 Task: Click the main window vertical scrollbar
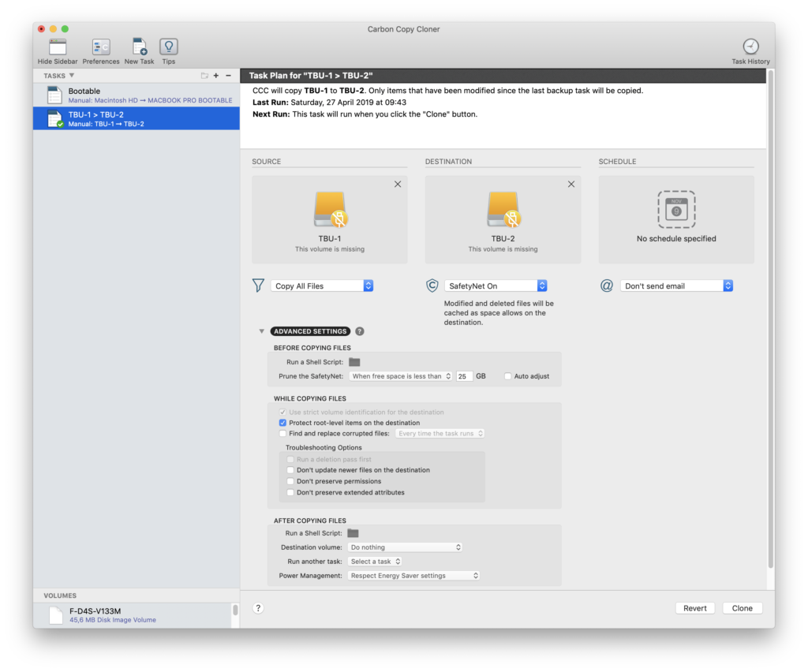[770, 319]
